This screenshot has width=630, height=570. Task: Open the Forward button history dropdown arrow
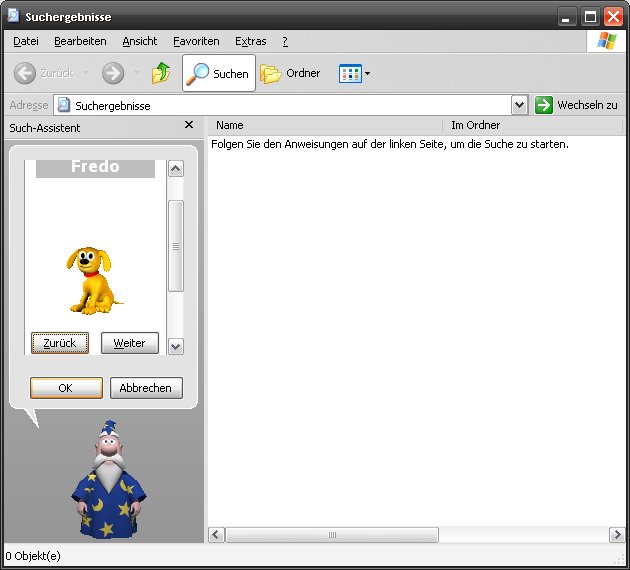(x=136, y=73)
